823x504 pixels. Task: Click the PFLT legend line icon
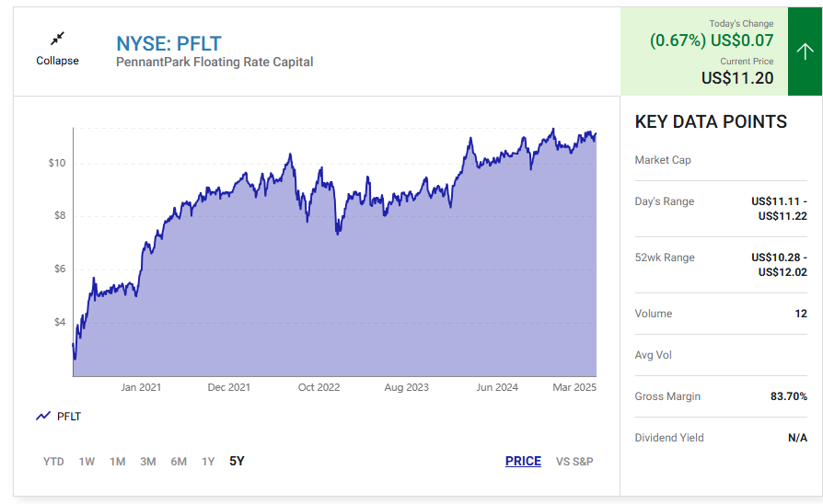point(43,416)
